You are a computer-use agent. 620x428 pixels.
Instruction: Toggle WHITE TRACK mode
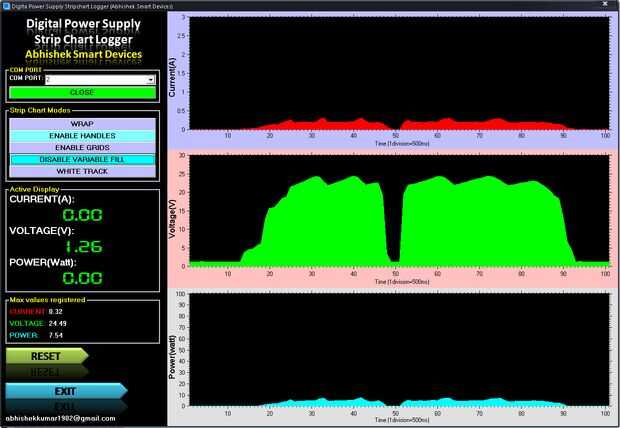tap(82, 171)
